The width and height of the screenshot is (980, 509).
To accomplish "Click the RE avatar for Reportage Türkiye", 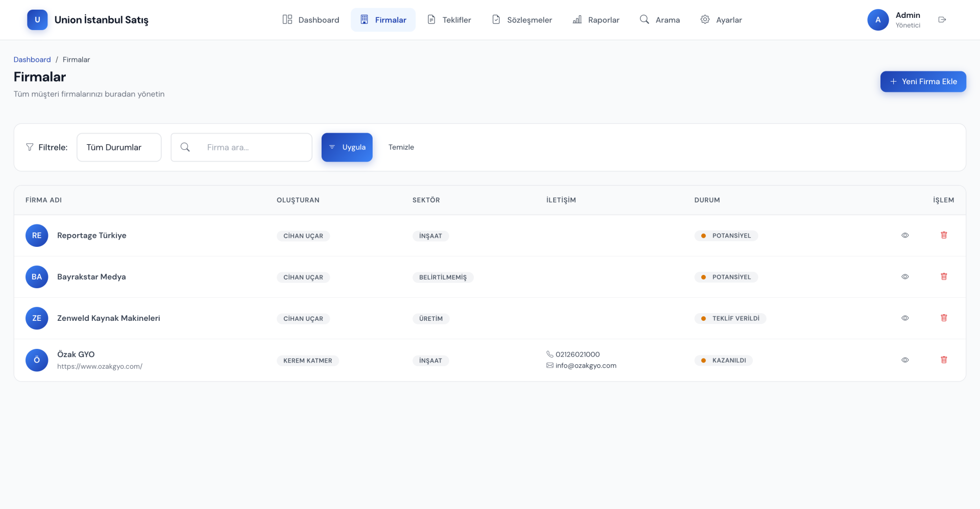I will pyautogui.click(x=37, y=236).
